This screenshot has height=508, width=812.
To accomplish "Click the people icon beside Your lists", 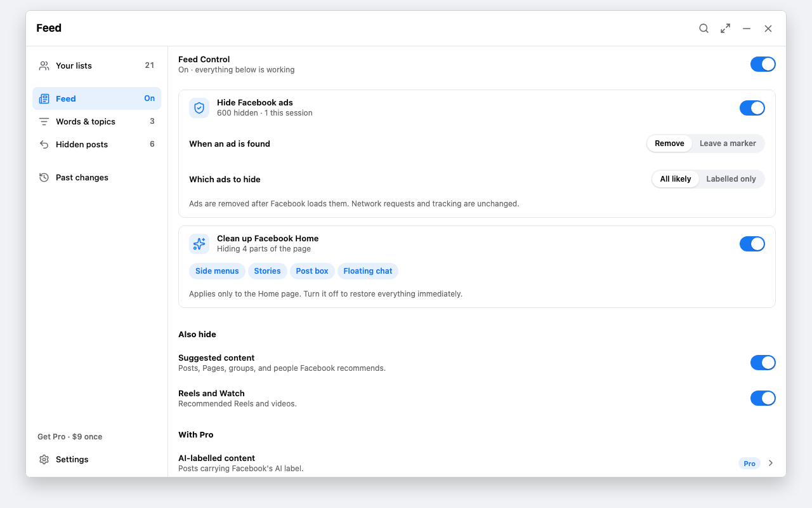I will [x=44, y=65].
